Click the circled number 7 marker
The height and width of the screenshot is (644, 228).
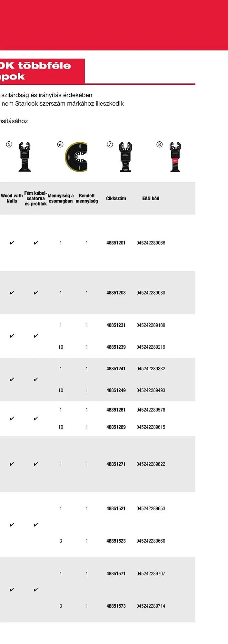[110, 144]
